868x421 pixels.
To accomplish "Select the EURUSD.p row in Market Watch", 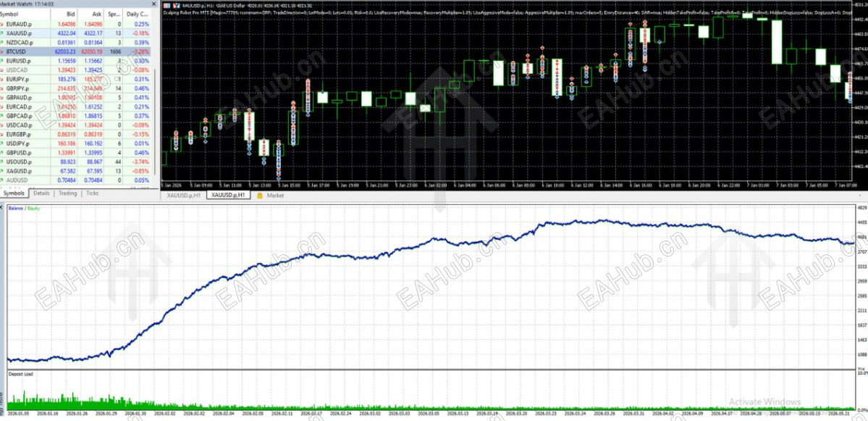I will (76, 60).
